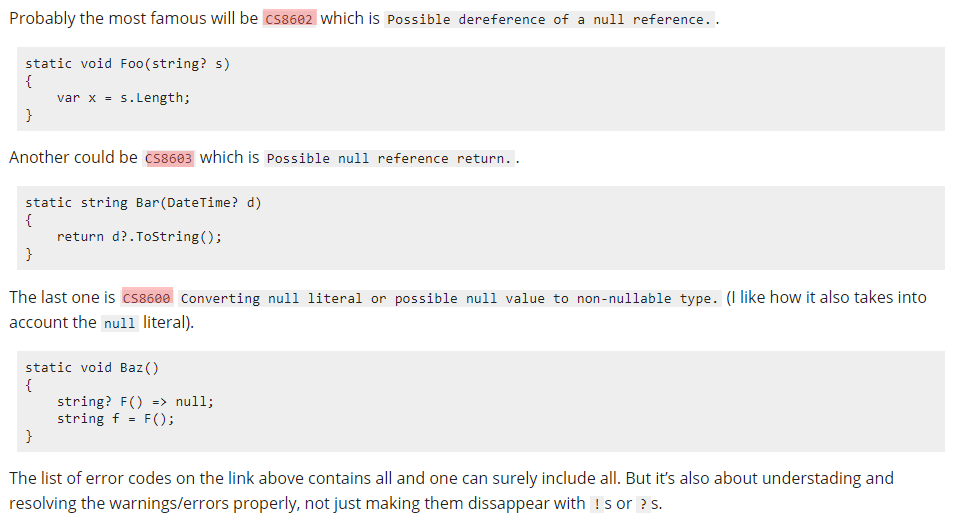Click the 'static void Foo(string? s)' code line
The width and height of the screenshot is (971, 530).
[128, 63]
